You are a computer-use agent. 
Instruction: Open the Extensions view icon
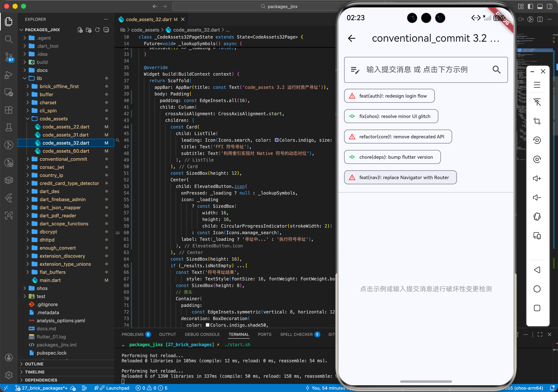click(9, 110)
